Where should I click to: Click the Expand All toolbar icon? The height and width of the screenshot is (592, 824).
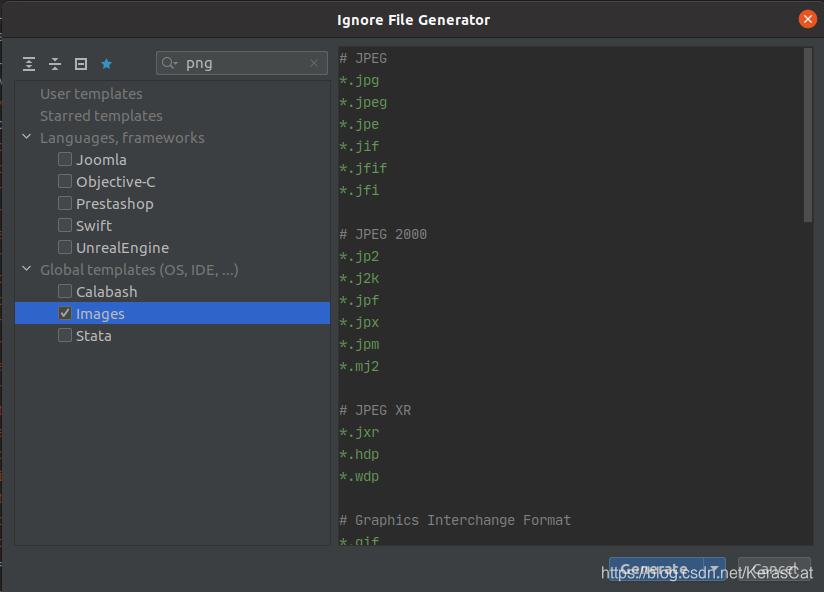point(29,64)
